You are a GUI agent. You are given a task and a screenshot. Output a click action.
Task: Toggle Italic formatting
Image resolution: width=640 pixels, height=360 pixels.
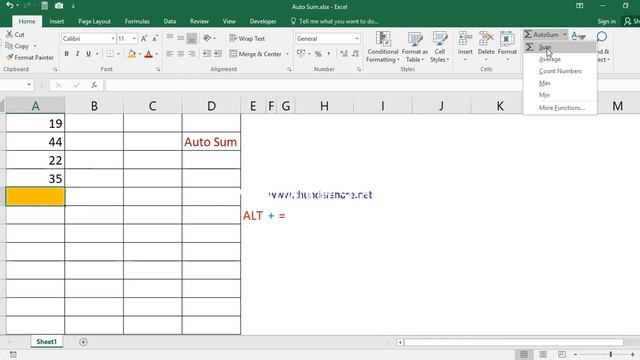tap(77, 54)
